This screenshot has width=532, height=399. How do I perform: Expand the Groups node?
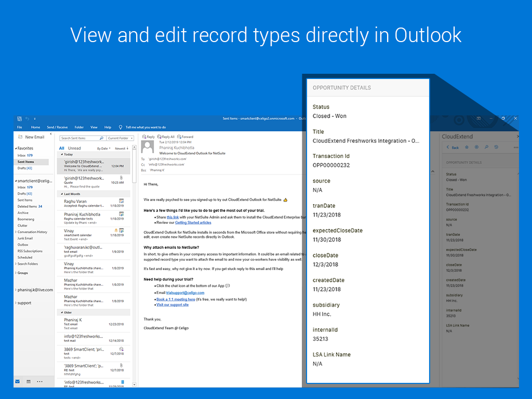tap(16, 273)
